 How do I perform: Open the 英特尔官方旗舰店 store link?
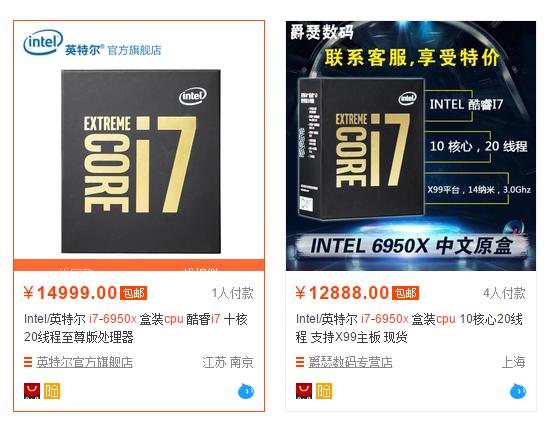(84, 362)
